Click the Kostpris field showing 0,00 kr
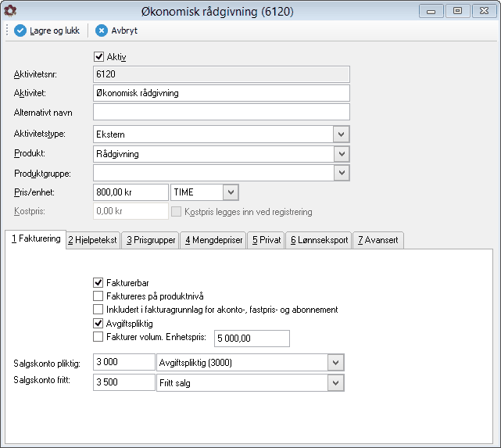This screenshot has height=448, width=501. tap(131, 211)
